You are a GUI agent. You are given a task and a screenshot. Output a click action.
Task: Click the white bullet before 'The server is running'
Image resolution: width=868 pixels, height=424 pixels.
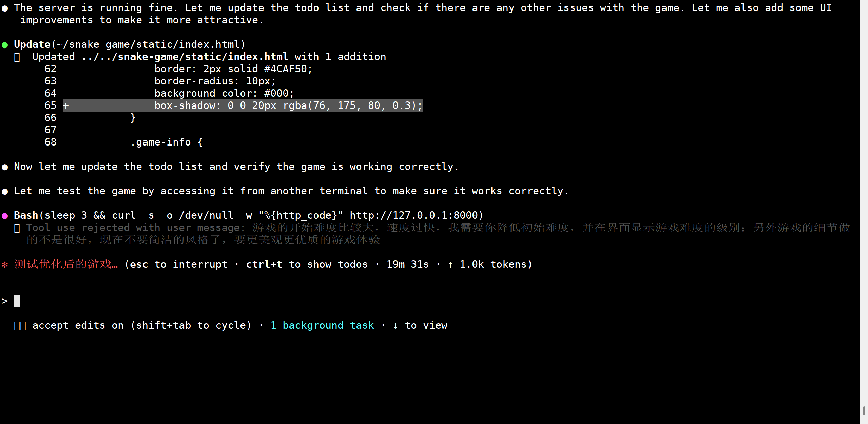coord(5,8)
